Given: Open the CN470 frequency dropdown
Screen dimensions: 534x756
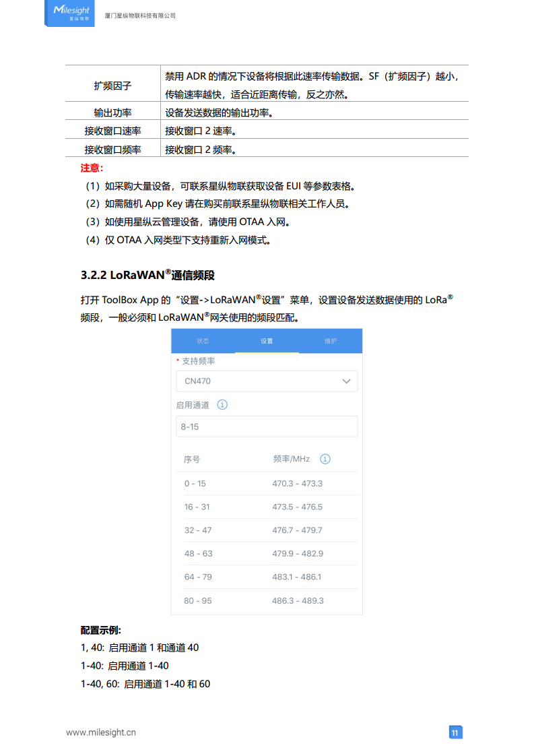Looking at the screenshot, I should coord(267,381).
